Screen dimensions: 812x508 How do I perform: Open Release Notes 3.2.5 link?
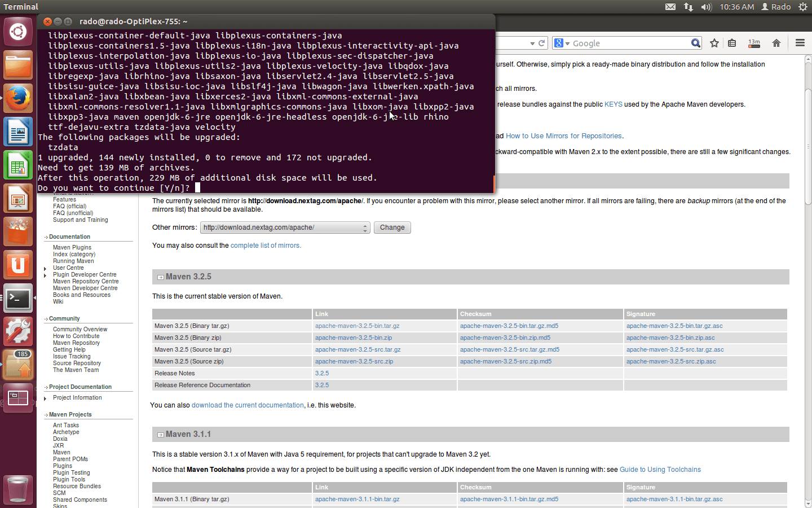[322, 373]
